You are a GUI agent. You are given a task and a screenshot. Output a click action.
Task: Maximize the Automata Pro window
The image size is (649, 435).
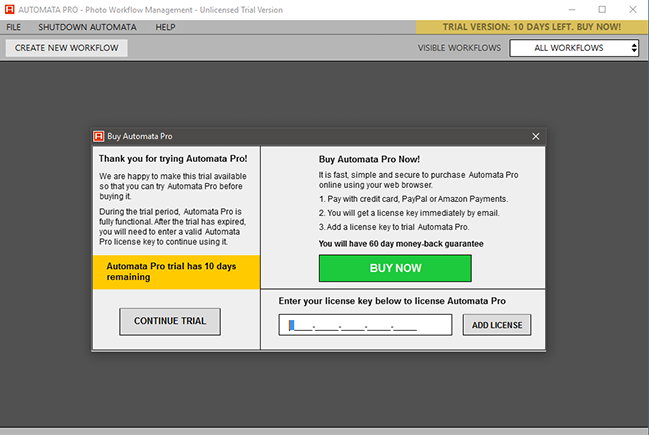click(602, 10)
